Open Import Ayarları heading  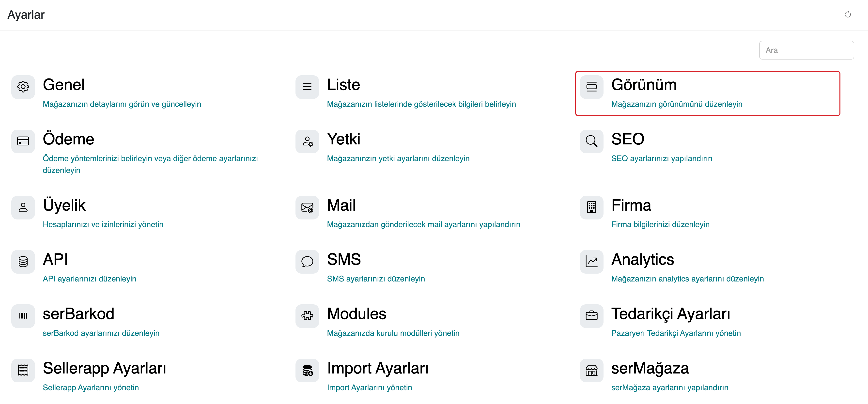[377, 368]
